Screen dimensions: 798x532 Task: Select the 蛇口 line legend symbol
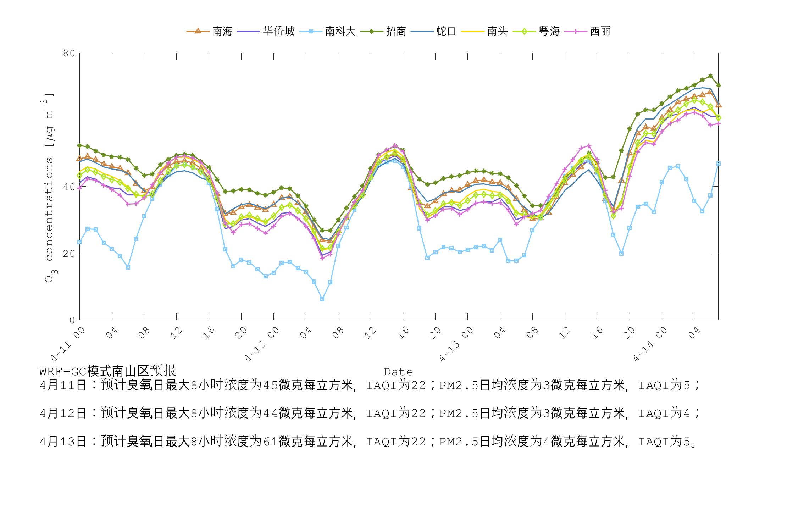tap(422, 32)
